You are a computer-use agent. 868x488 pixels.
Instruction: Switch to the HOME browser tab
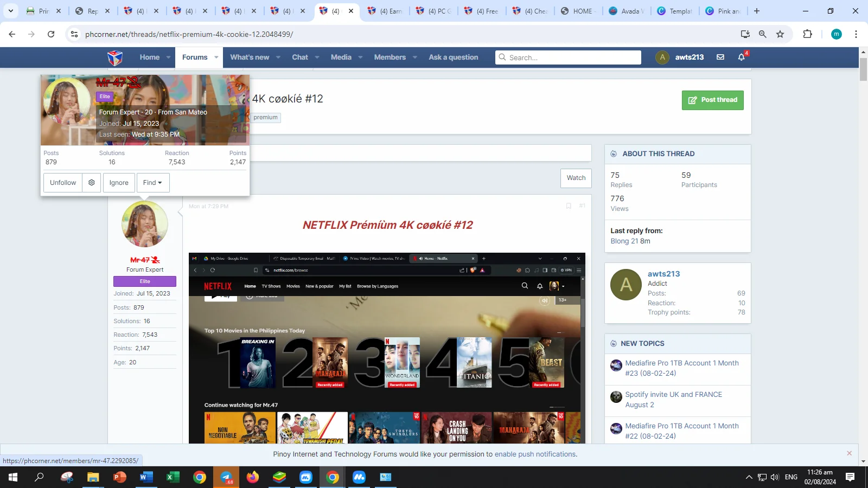tap(578, 11)
